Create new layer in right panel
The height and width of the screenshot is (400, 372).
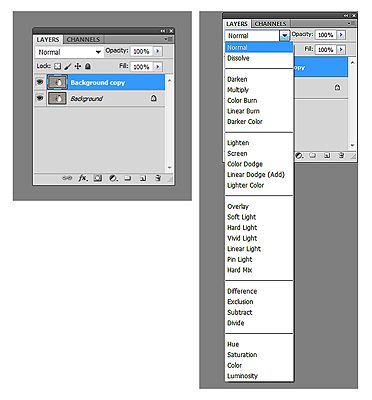point(327,156)
